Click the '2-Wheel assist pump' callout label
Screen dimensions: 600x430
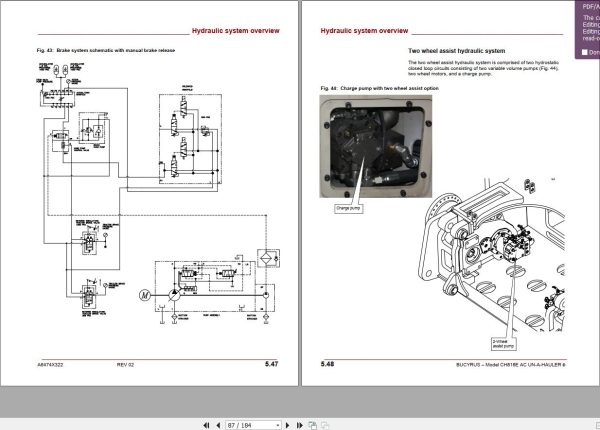[503, 344]
